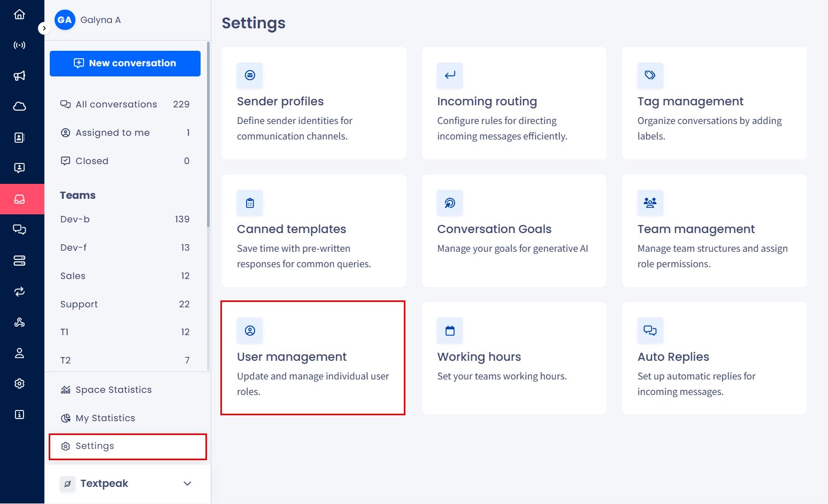Open the Sales team inbox
The width and height of the screenshot is (828, 504).
[x=125, y=276]
